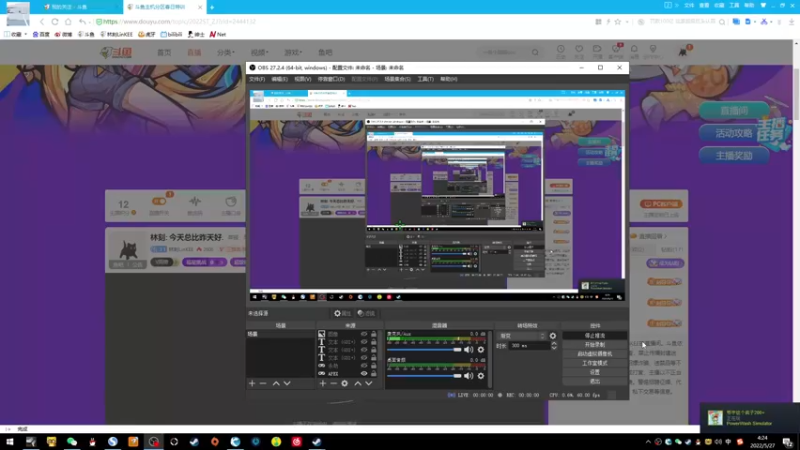This screenshot has width=800, height=450.
Task: Click the browser back arrow
Action: (x=42, y=22)
